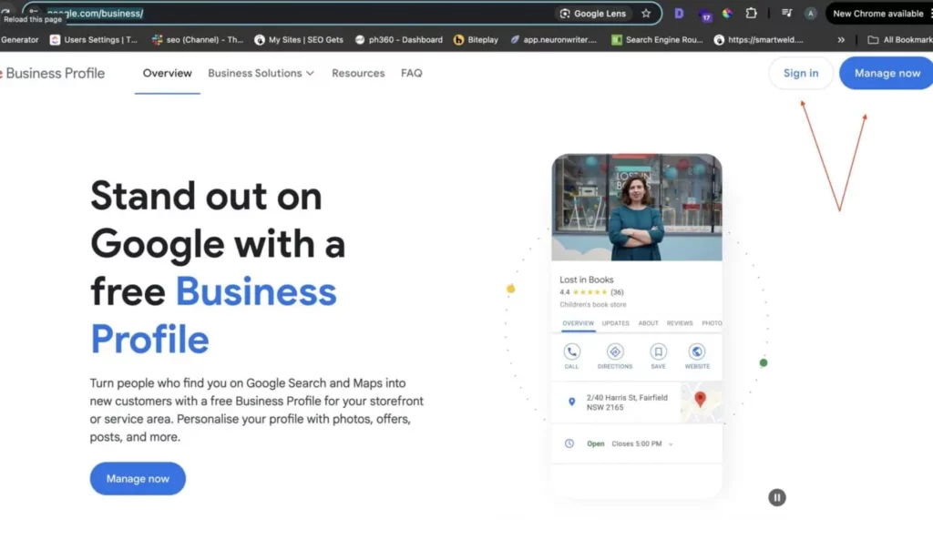Click the Directions icon

coord(615,351)
